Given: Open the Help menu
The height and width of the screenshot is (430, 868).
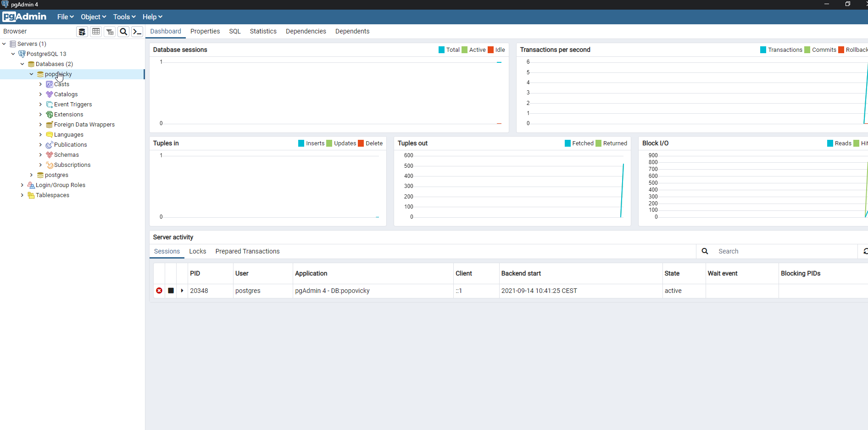Looking at the screenshot, I should (x=152, y=17).
